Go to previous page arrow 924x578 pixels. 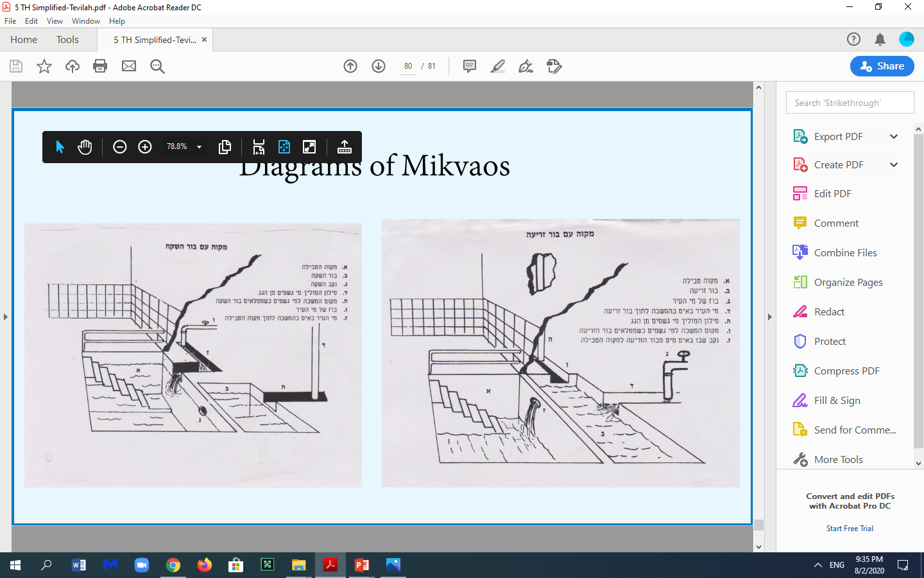tap(350, 66)
